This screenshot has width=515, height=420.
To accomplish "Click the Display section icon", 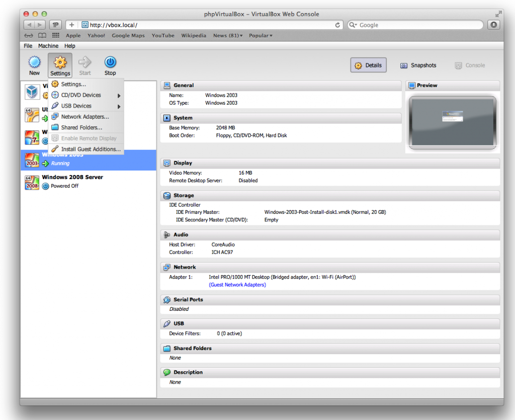I will point(166,162).
